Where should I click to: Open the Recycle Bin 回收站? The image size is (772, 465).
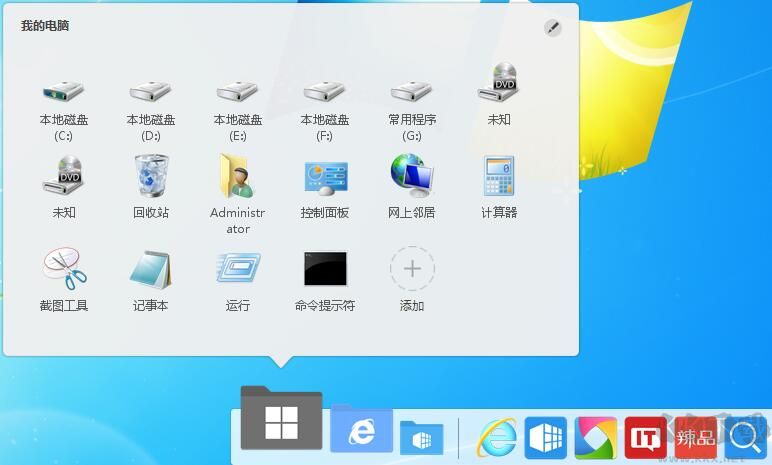coord(151,176)
